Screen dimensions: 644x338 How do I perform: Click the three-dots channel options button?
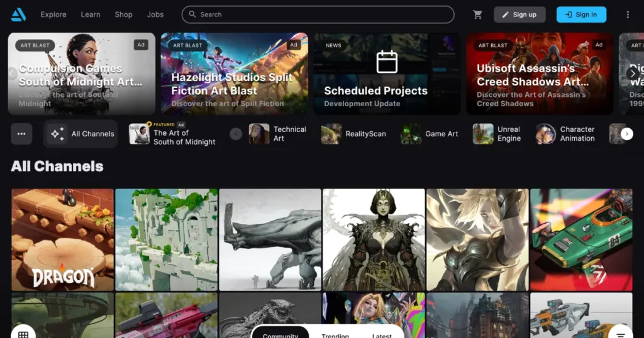pyautogui.click(x=21, y=134)
